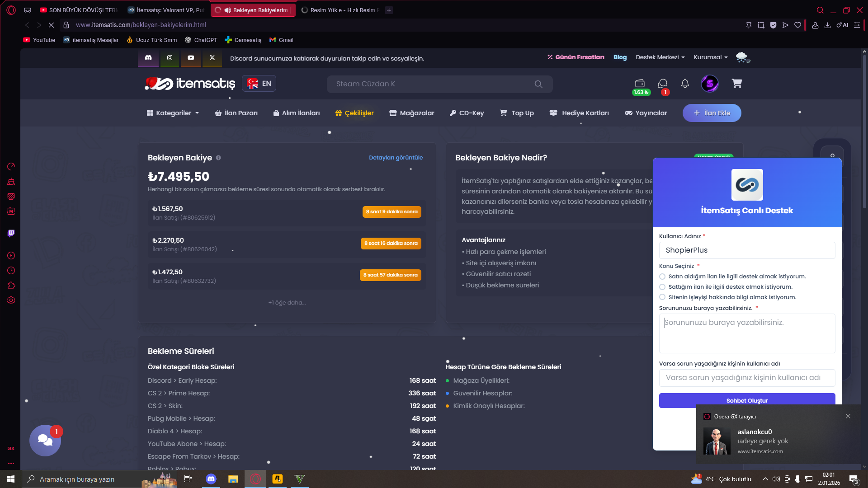
Task: Click the wallet balance icon
Action: pyautogui.click(x=640, y=84)
